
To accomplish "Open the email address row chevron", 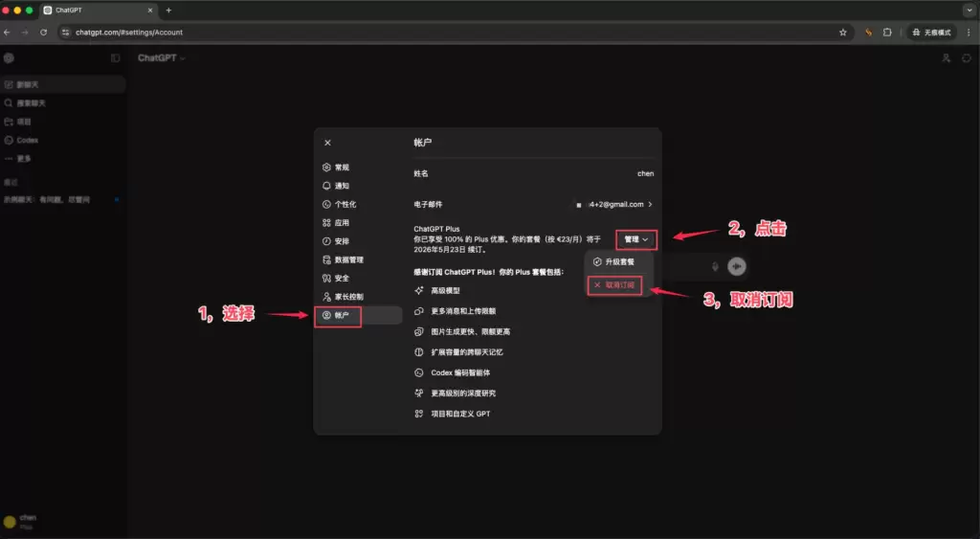I will pos(651,204).
